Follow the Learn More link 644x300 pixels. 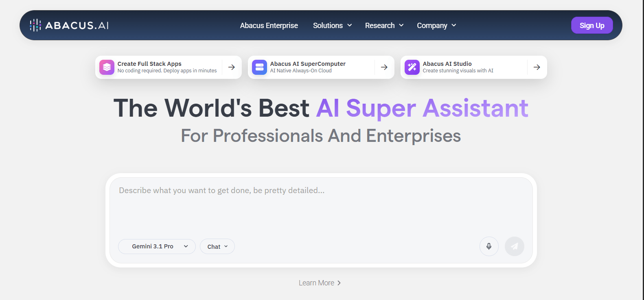coord(320,283)
